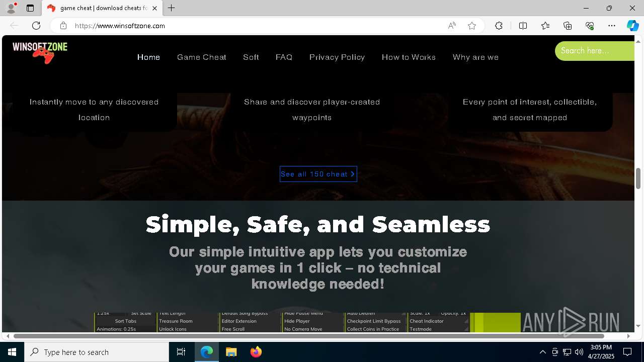Click Hide Player option in image

(x=297, y=321)
